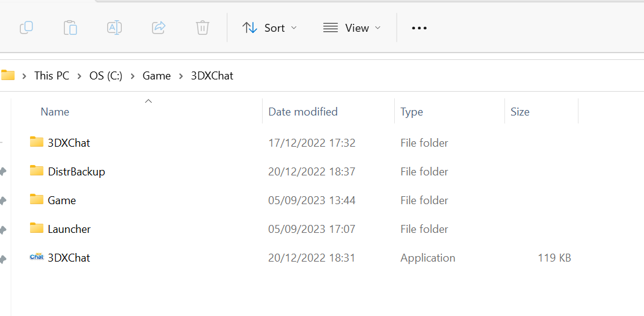This screenshot has height=316, width=644.
Task: Expand the chevron after This PC breadcrumb
Action: point(79,76)
